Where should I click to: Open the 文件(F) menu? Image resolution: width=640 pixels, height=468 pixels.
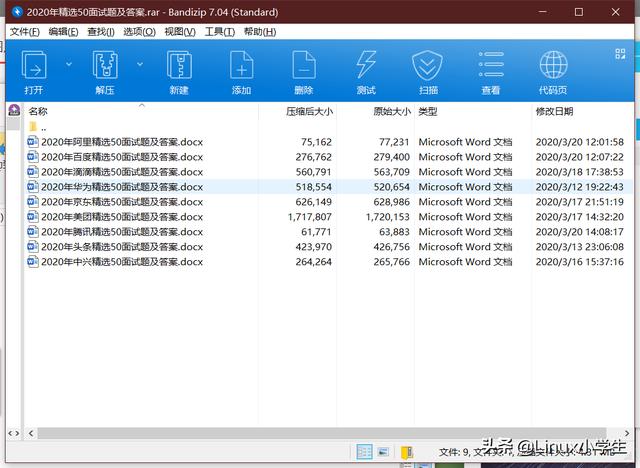pyautogui.click(x=24, y=32)
